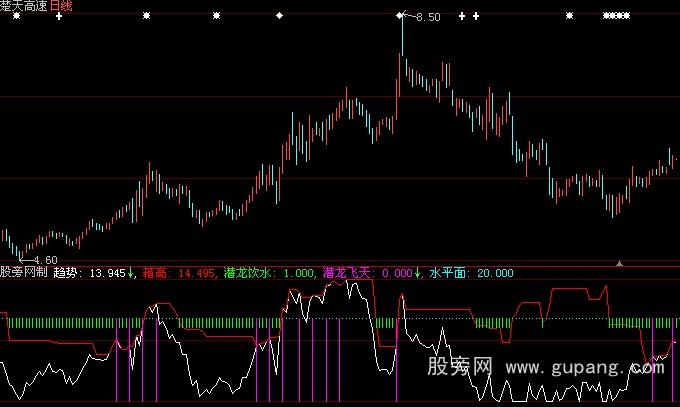Select the cyan 水平面: 20.000 value

point(471,273)
